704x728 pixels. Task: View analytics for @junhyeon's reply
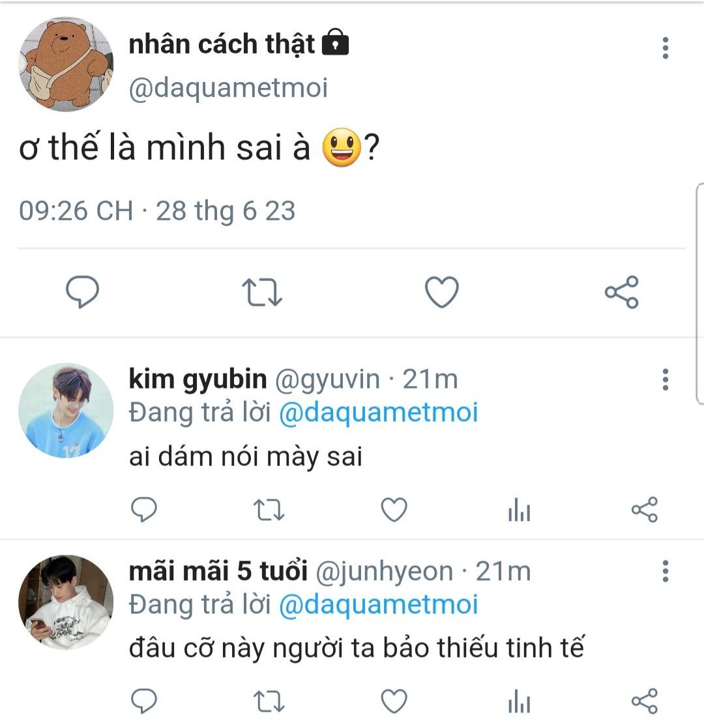(519, 703)
